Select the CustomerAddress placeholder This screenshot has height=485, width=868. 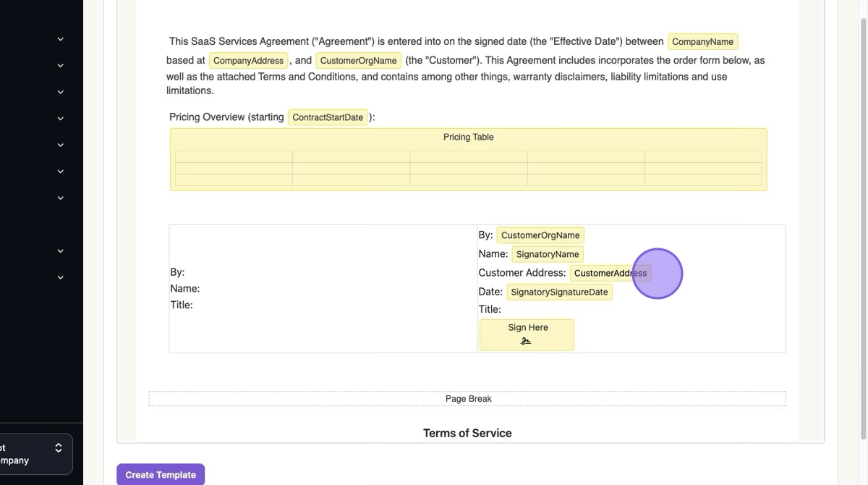tap(609, 273)
